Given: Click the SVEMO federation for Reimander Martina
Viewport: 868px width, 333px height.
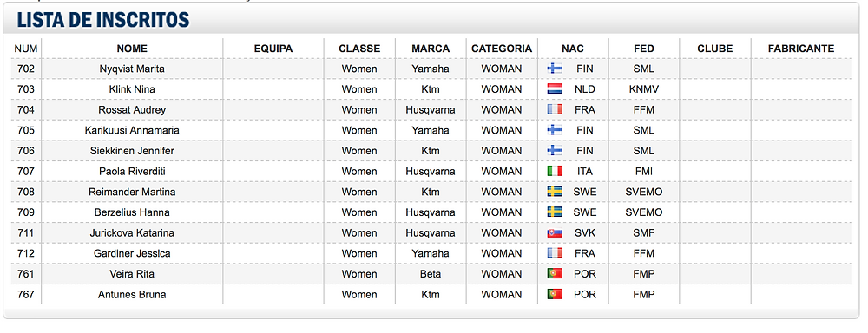Looking at the screenshot, I should (644, 192).
